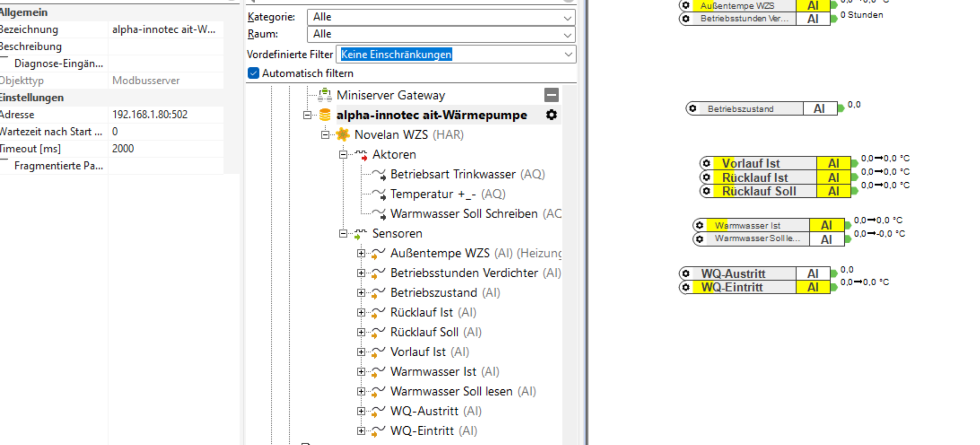
Task: Click the gear icon on Betriebszustand block
Action: (693, 109)
